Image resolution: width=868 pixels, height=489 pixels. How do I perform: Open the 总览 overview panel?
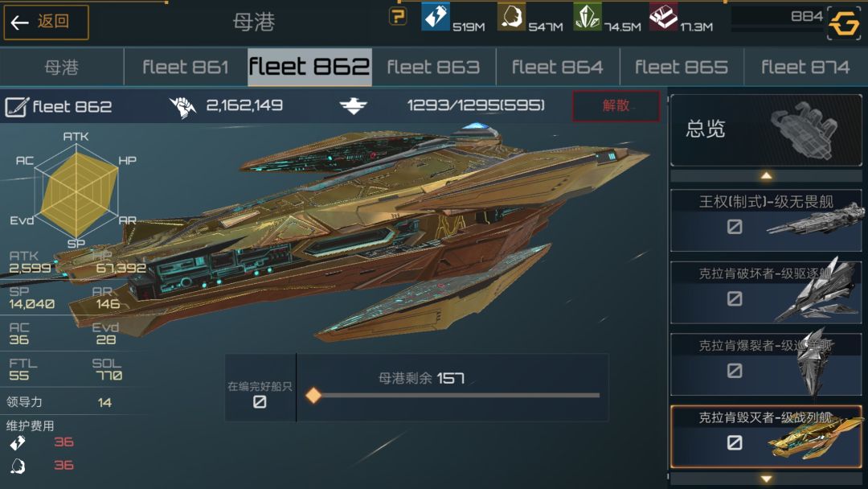pos(766,130)
